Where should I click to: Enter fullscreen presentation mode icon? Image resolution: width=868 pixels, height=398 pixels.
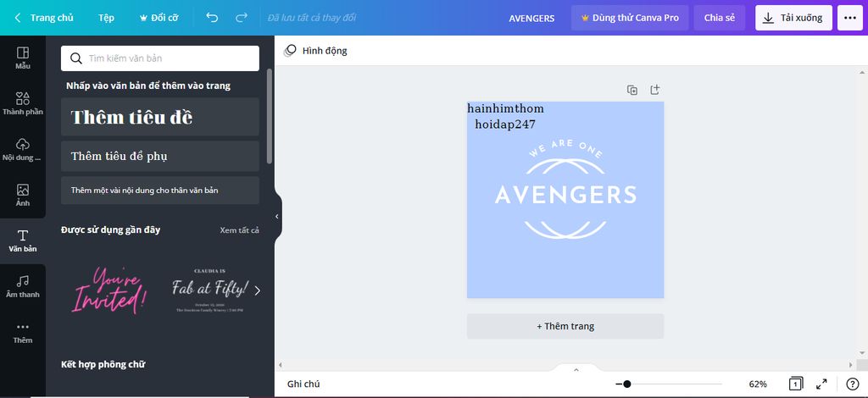point(821,384)
